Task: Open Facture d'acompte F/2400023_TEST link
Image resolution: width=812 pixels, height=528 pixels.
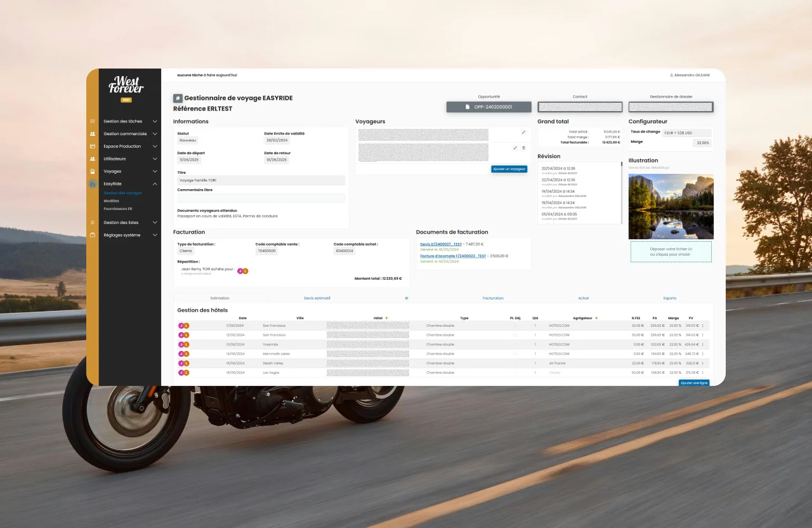Action: (453, 256)
